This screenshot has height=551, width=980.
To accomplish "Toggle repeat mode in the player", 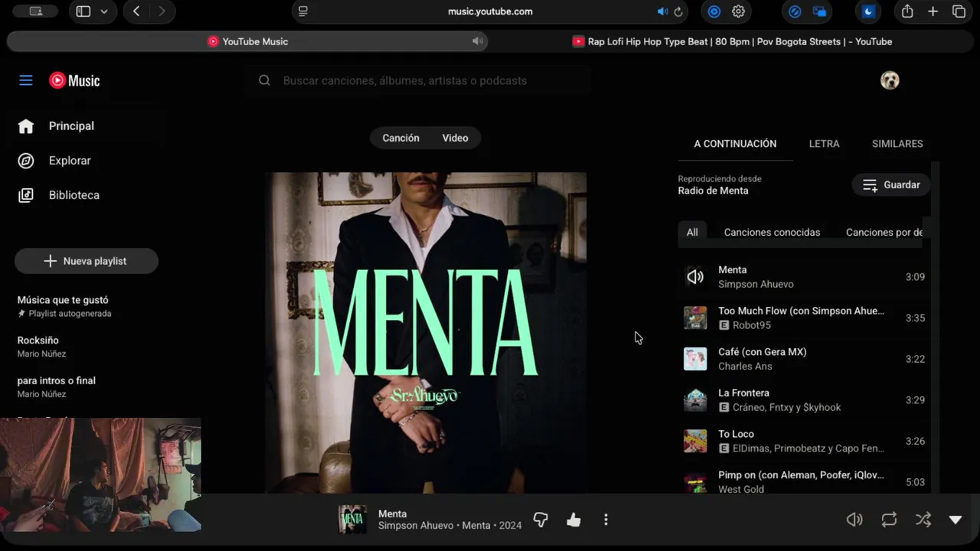I will pyautogui.click(x=889, y=520).
